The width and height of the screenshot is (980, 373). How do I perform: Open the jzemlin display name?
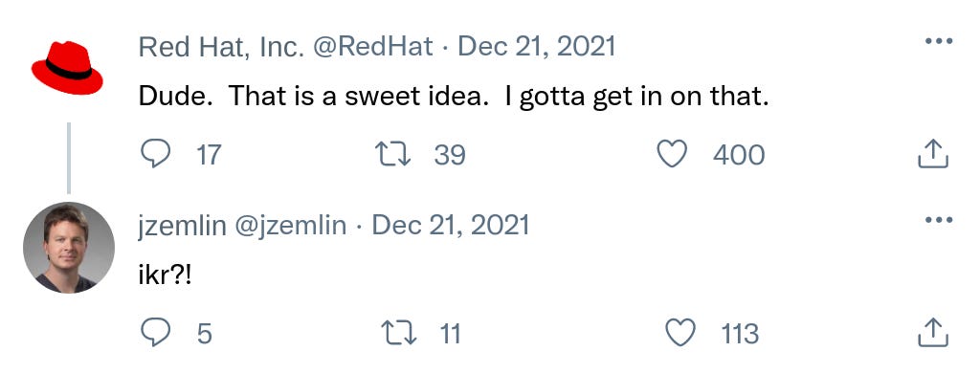point(183,226)
